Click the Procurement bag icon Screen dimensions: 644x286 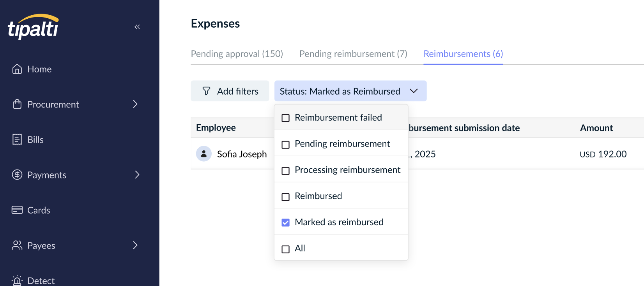[17, 104]
